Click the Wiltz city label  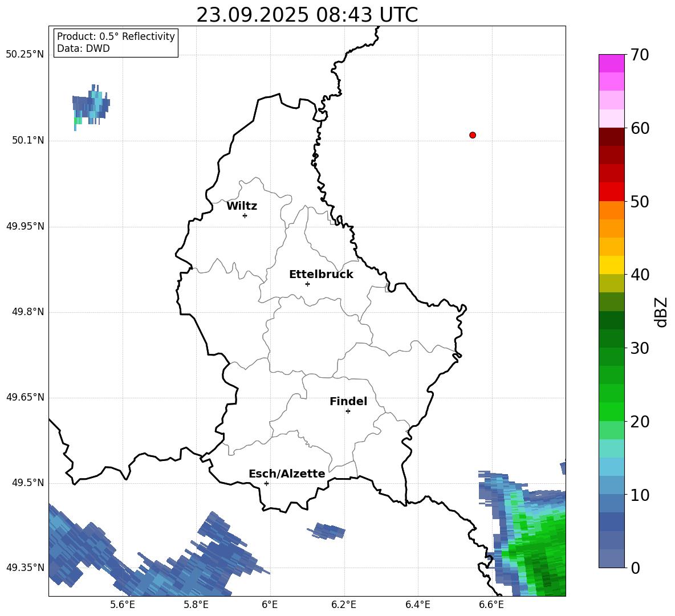(x=242, y=206)
